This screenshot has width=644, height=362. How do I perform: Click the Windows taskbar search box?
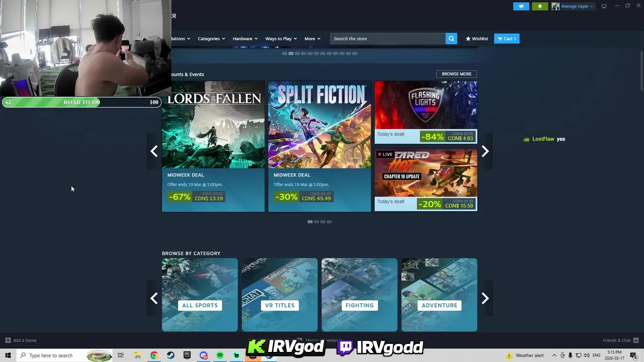[64, 355]
